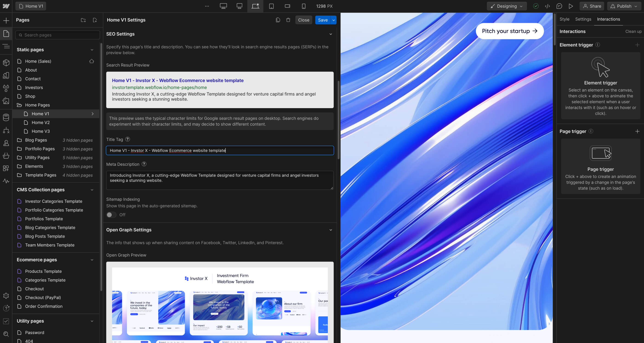Switch to the Style tab
Image resolution: width=644 pixels, height=343 pixels.
[564, 19]
